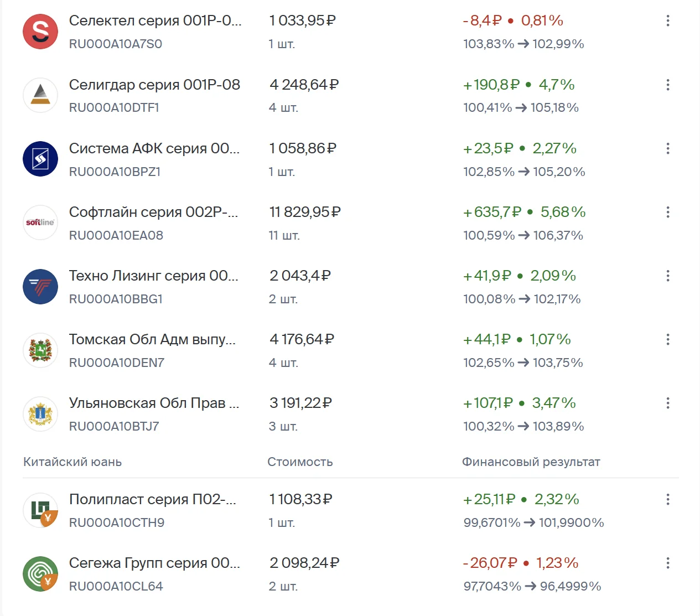Open the Ульяновская Обл Прав bond name
This screenshot has width=700, height=616.
pos(154,403)
